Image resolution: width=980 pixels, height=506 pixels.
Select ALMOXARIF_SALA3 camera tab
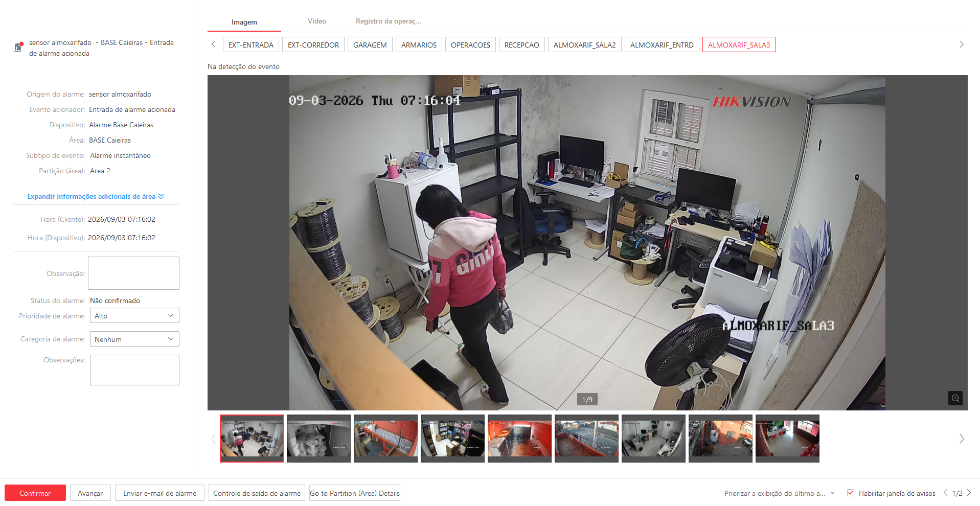coord(739,44)
